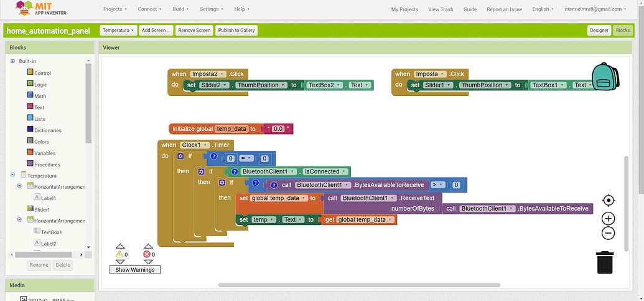Select the orange Variables color block category
The height and width of the screenshot is (301, 644).
pyautogui.click(x=30, y=153)
